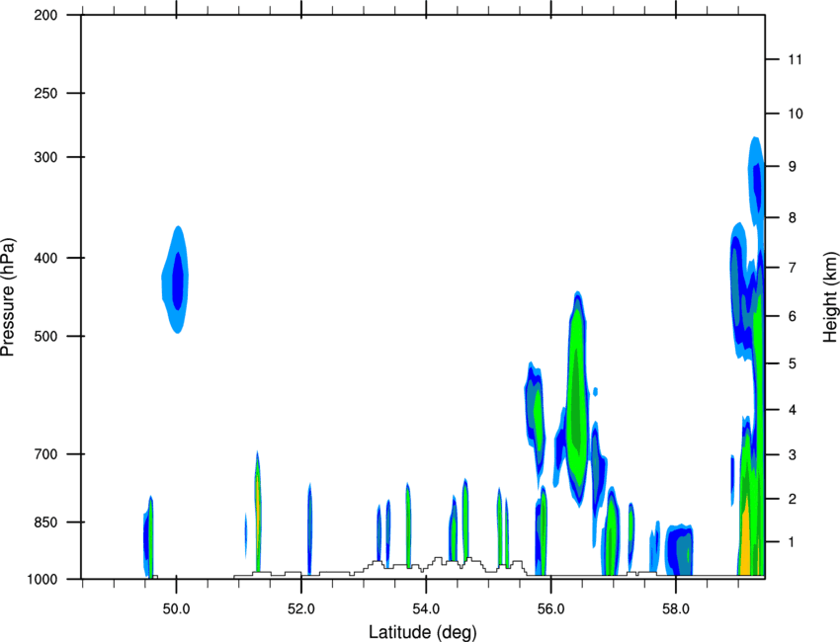Click the orange-cored streak near latitude 51.3
The height and width of the screenshot is (642, 840).
[x=258, y=512]
